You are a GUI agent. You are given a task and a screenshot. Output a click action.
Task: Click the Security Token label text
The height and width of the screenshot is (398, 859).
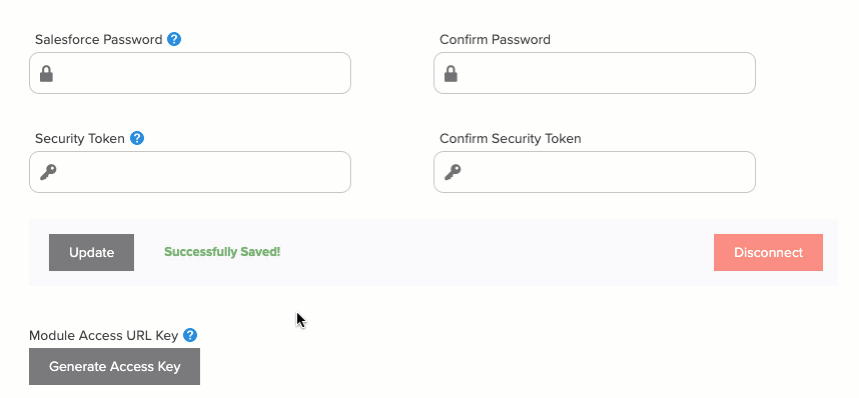pos(80,139)
